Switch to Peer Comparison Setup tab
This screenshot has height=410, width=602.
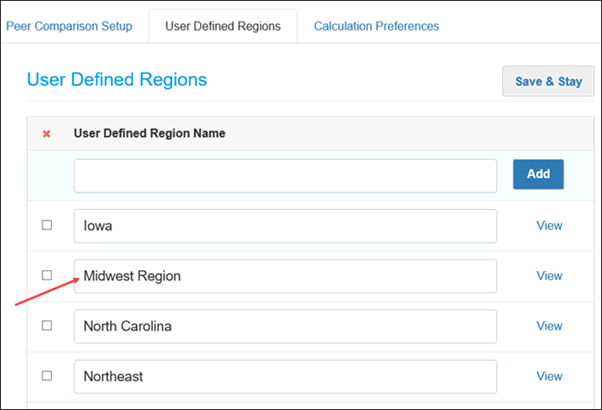pos(69,26)
